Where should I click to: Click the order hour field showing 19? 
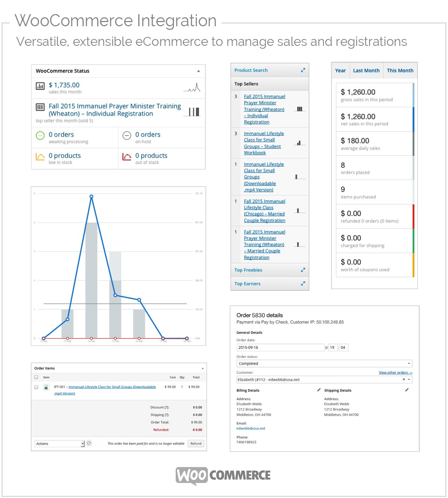pyautogui.click(x=333, y=348)
